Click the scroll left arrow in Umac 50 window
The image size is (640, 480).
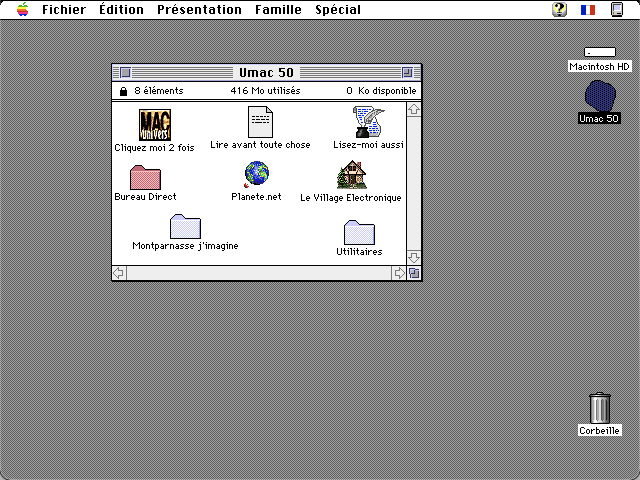[119, 273]
